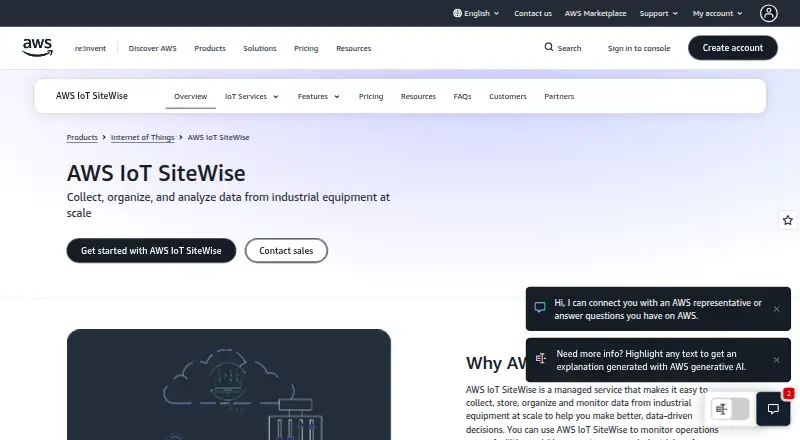Open the top Pricing menu

point(306,48)
